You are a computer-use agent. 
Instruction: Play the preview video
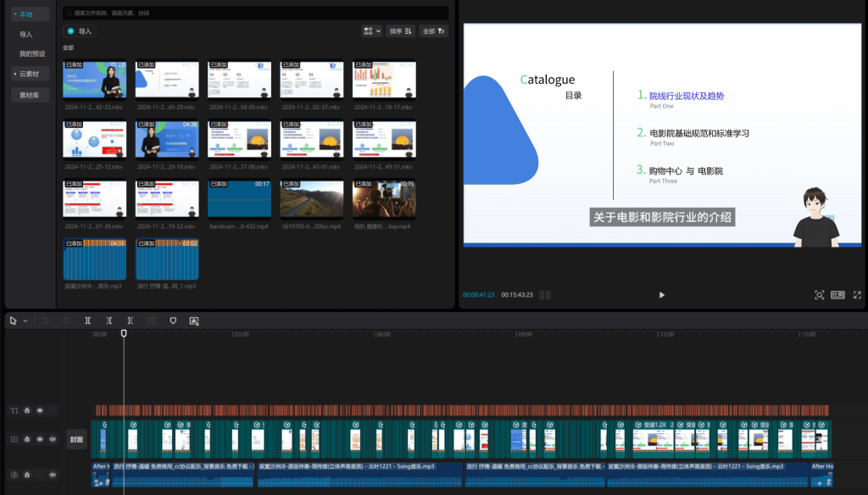coord(661,295)
